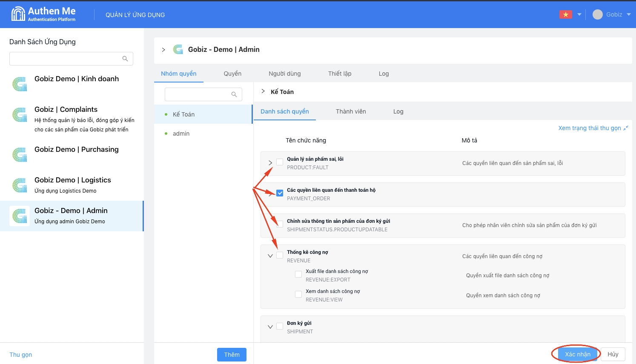Switch to the Người dùng tab
The image size is (636, 364).
pos(284,74)
